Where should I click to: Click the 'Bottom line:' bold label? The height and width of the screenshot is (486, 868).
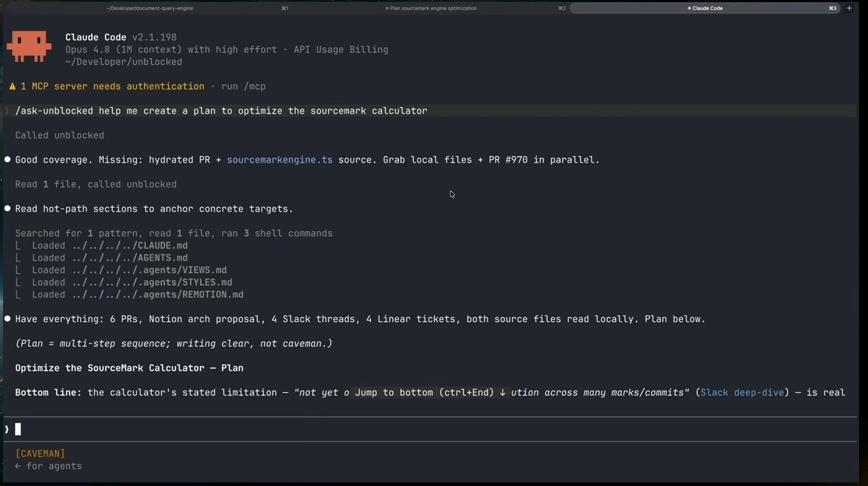pyautogui.click(x=48, y=393)
